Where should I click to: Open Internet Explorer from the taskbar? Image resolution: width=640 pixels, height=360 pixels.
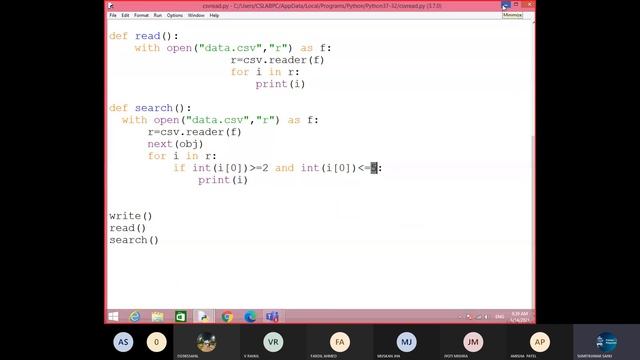[135, 316]
